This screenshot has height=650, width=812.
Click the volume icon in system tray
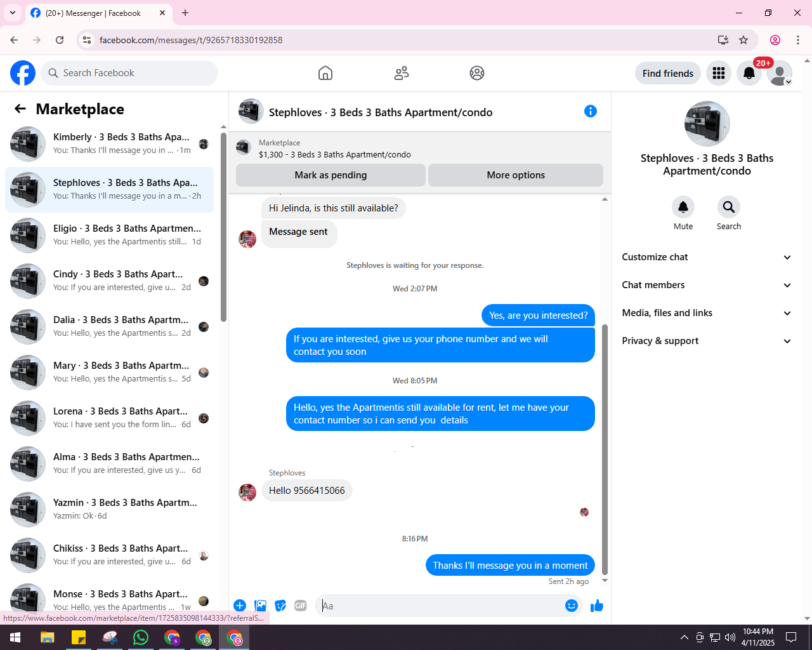click(x=730, y=637)
